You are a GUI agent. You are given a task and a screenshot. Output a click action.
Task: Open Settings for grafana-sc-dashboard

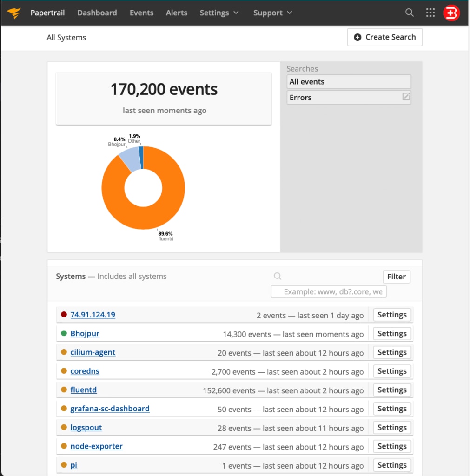click(392, 409)
